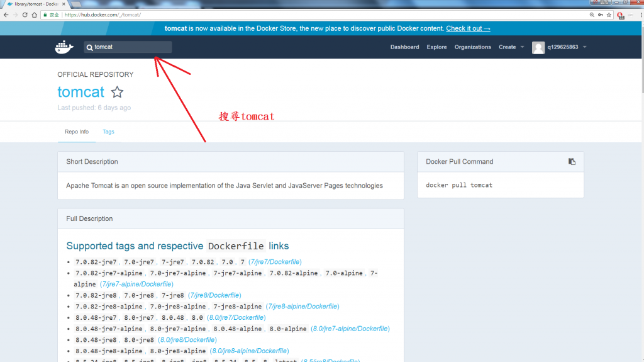Open the 7/jre7/Dockerfile link
Image resolution: width=644 pixels, height=362 pixels.
coord(275,262)
